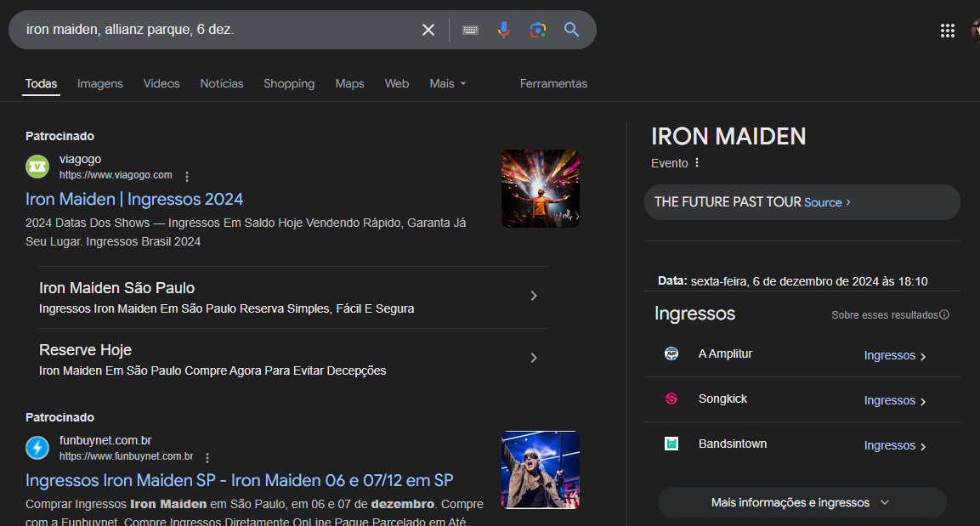Switch to Shopping tab
The width and height of the screenshot is (980, 526).
[289, 84]
